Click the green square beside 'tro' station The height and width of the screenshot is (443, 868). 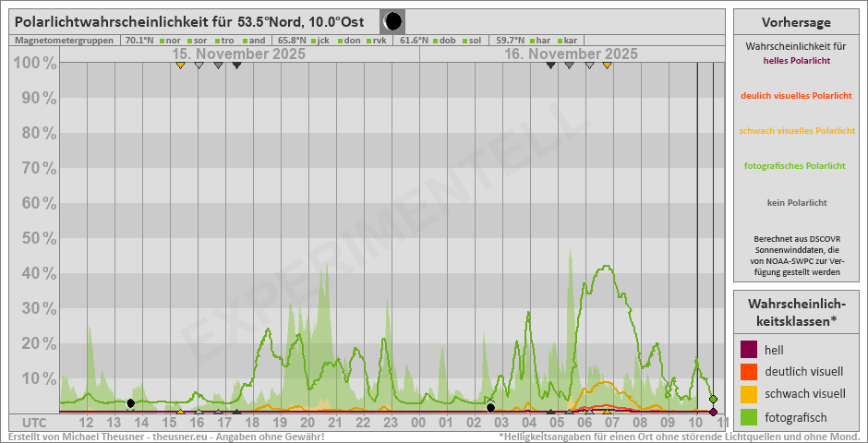tap(217, 41)
